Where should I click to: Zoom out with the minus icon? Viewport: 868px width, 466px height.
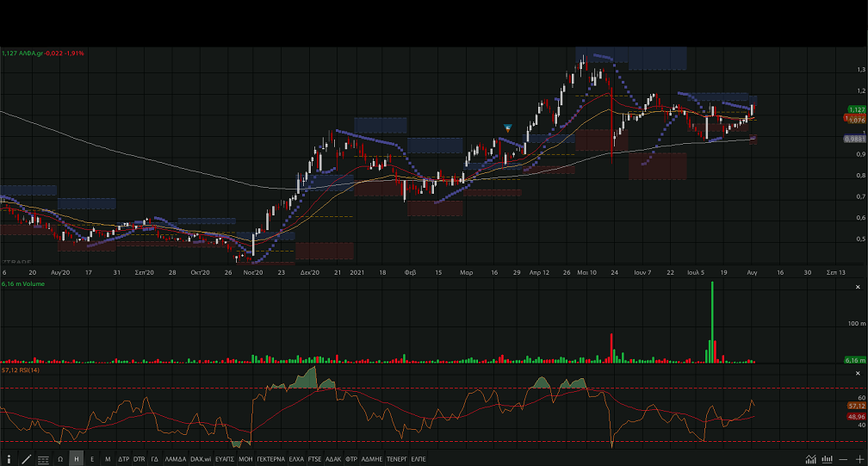click(x=843, y=459)
